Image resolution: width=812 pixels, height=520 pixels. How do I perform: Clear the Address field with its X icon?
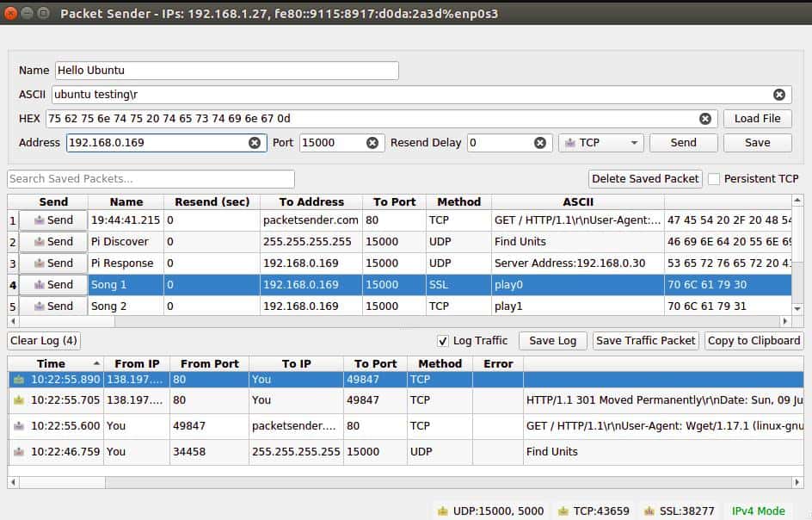255,143
